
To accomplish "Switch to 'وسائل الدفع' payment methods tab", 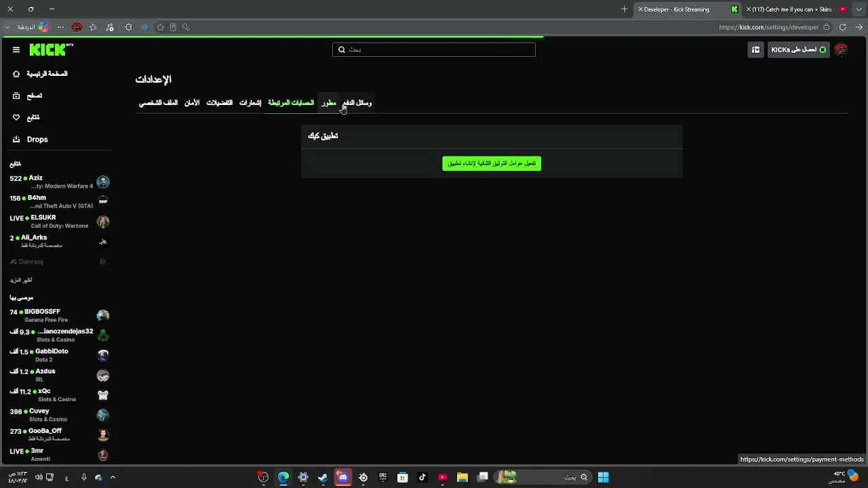I will 357,103.
